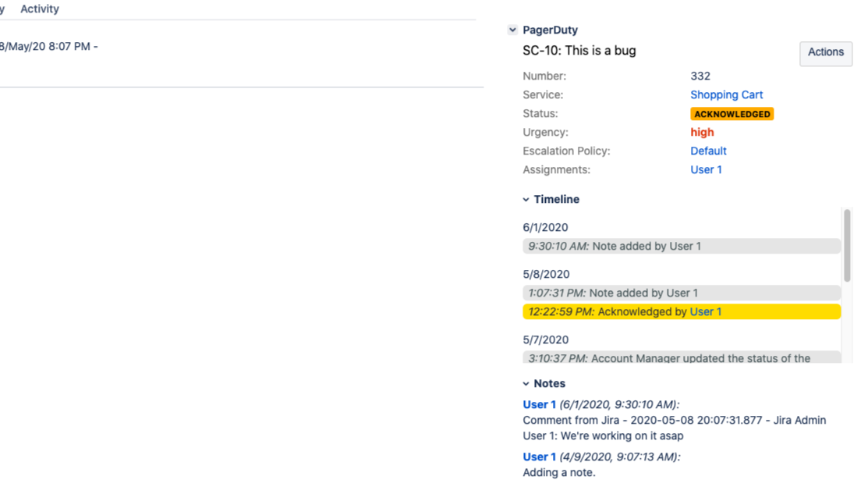Open the User 1 assignment link
This screenshot has width=868, height=494.
706,169
